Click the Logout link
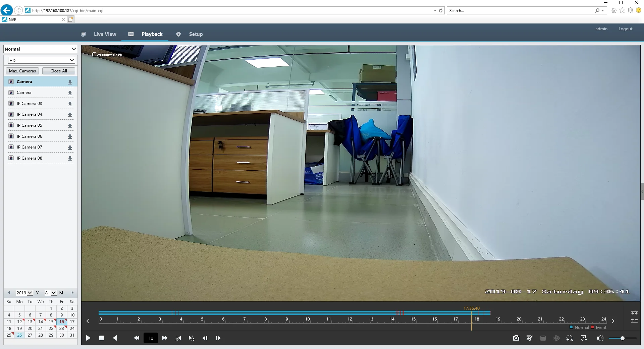 pyautogui.click(x=626, y=29)
